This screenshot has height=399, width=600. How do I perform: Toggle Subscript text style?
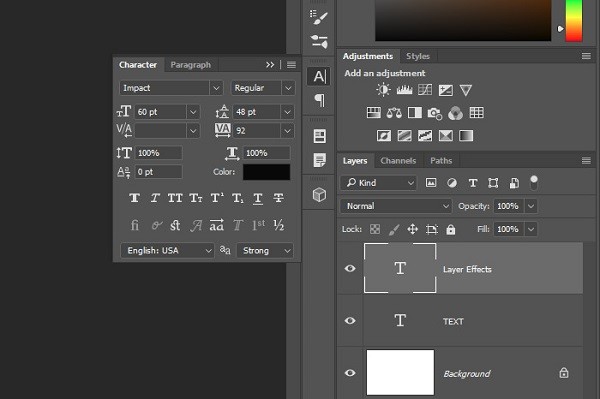tap(237, 198)
